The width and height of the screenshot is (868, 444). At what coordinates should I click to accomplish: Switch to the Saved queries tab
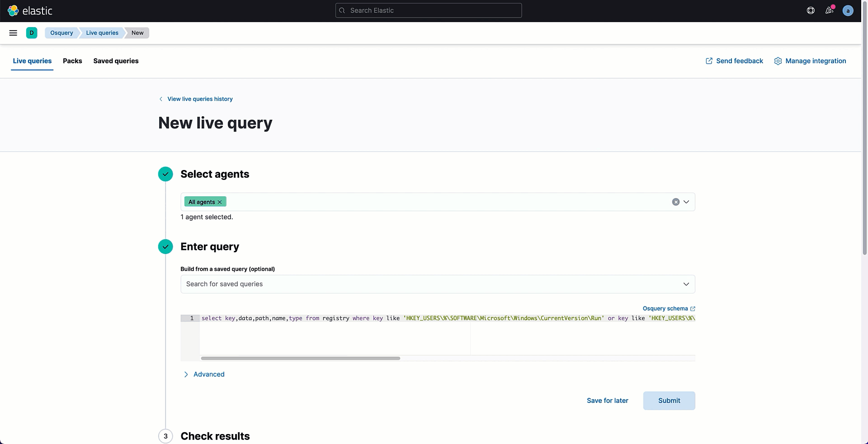(116, 61)
